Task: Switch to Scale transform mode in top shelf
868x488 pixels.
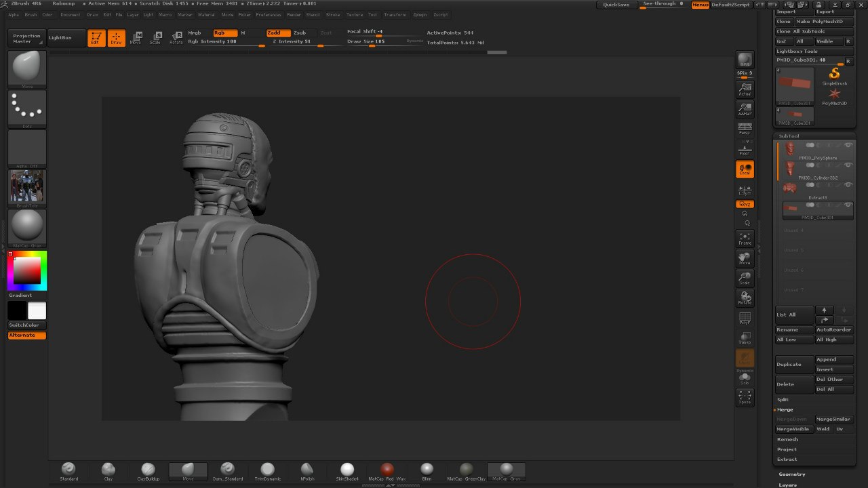Action: pyautogui.click(x=156, y=38)
